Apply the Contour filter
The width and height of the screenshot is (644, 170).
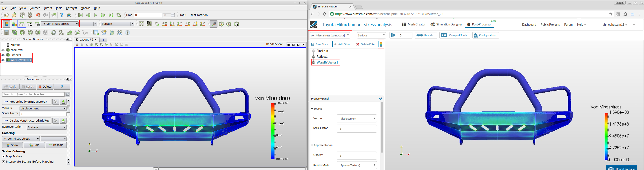coord(14,33)
